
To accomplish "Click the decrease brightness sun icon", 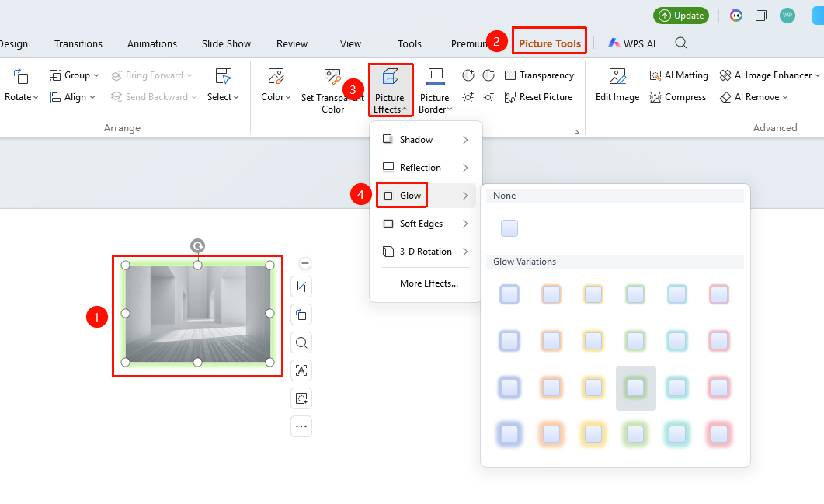I will coord(488,97).
